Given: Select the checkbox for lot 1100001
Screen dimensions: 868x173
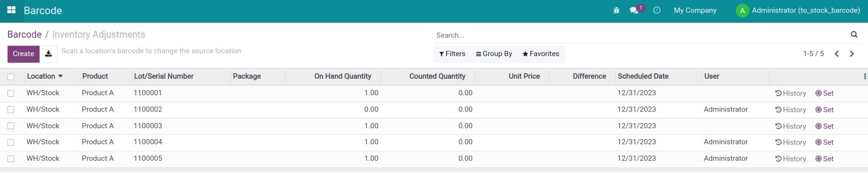Looking at the screenshot, I should (x=11, y=93).
